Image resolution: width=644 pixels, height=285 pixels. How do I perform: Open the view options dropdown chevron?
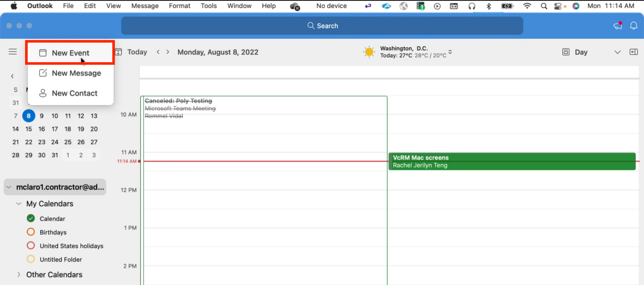[618, 52]
